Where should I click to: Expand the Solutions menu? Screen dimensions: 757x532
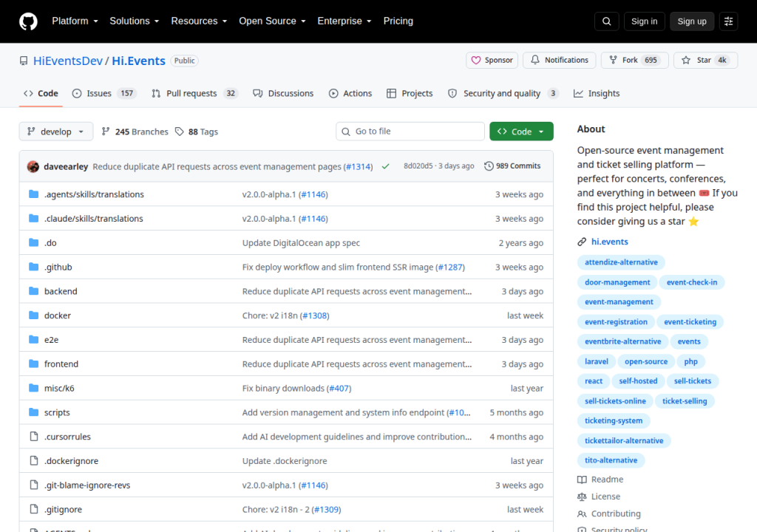pyautogui.click(x=135, y=21)
